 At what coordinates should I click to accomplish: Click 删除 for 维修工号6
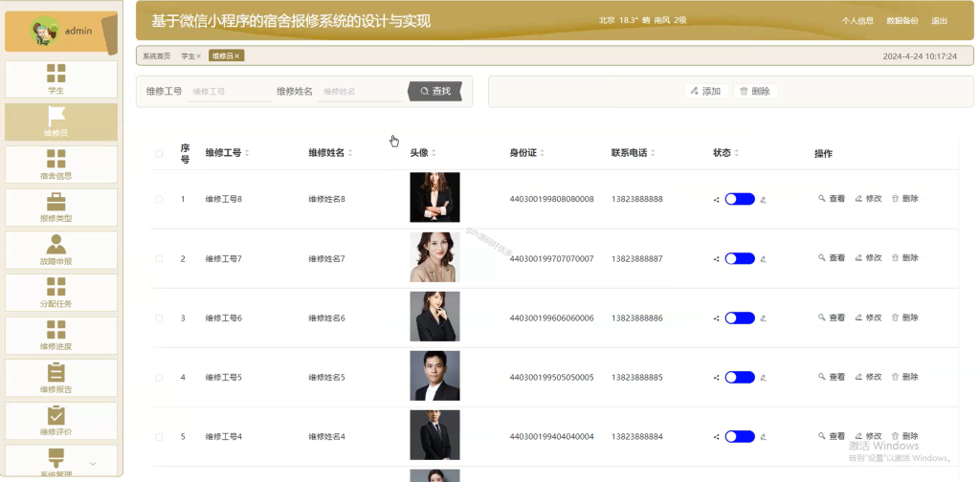coord(905,318)
